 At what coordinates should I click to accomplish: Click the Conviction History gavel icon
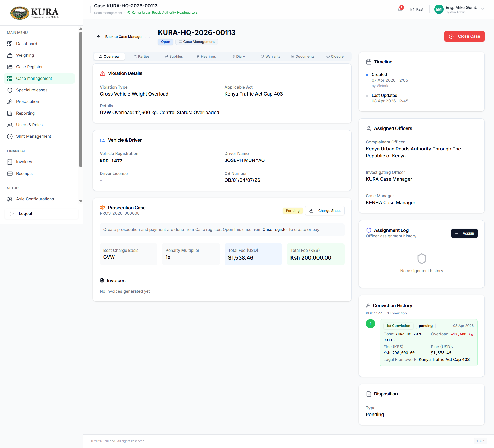[368, 306]
